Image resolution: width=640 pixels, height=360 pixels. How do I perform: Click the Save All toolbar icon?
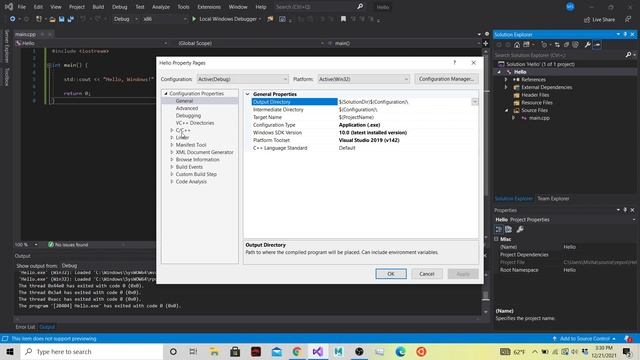(x=71, y=19)
